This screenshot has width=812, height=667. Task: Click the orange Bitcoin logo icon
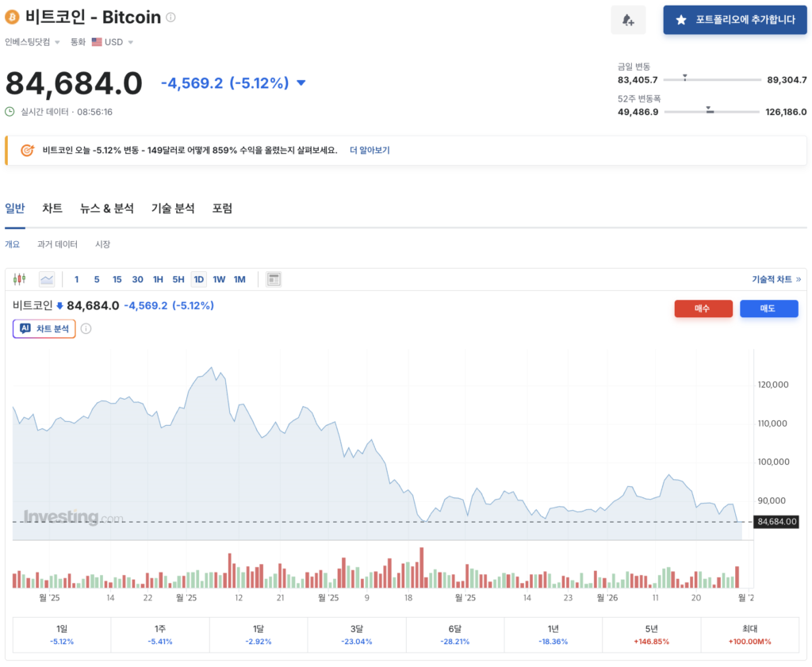point(12,17)
